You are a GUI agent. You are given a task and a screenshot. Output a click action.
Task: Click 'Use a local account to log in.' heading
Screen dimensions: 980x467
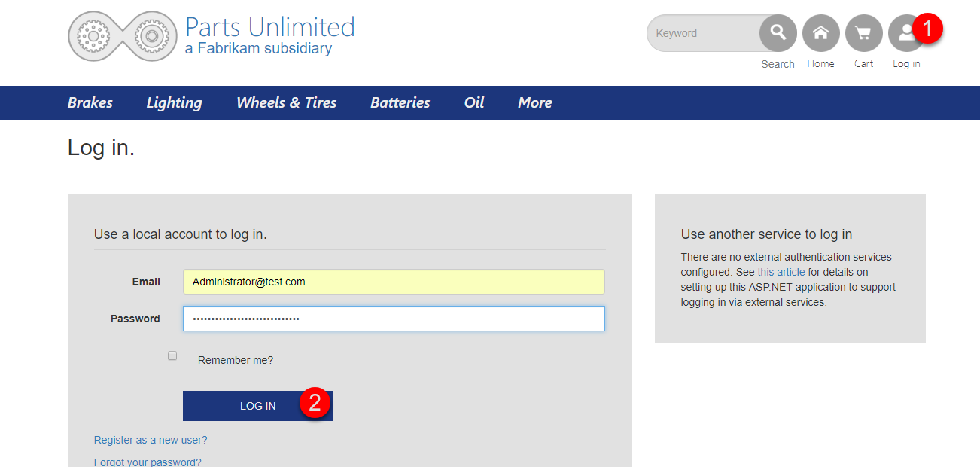[181, 234]
